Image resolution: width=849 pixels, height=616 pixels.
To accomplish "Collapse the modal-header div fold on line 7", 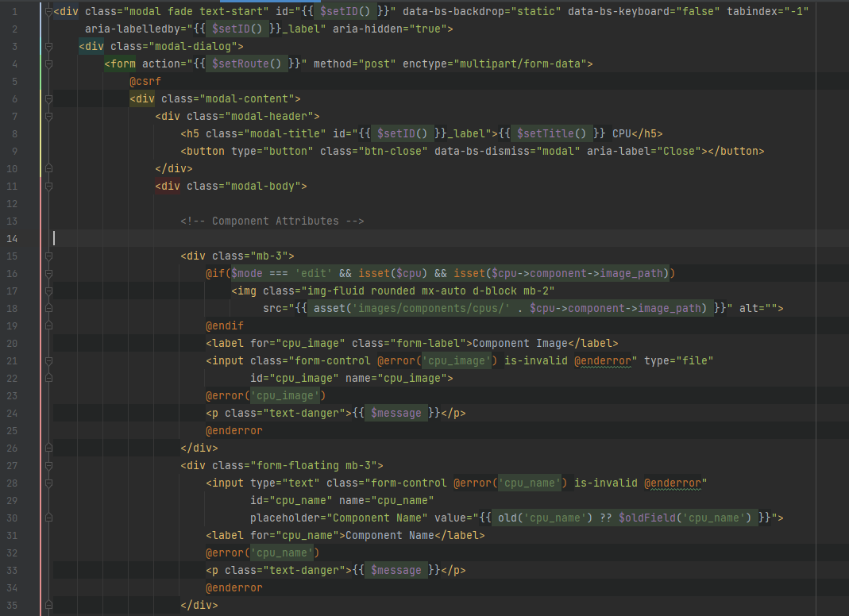I will (x=48, y=117).
